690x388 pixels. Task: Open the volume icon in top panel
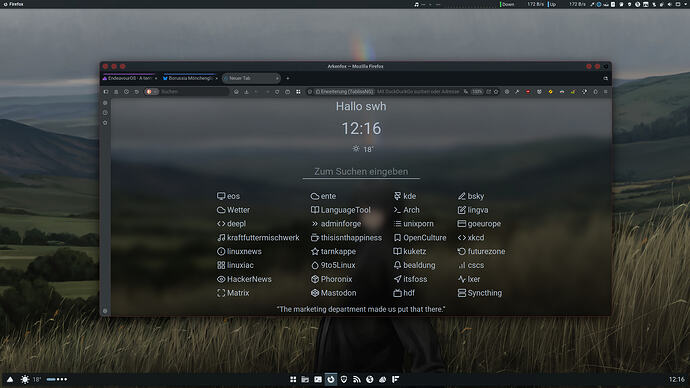pyautogui.click(x=669, y=4)
